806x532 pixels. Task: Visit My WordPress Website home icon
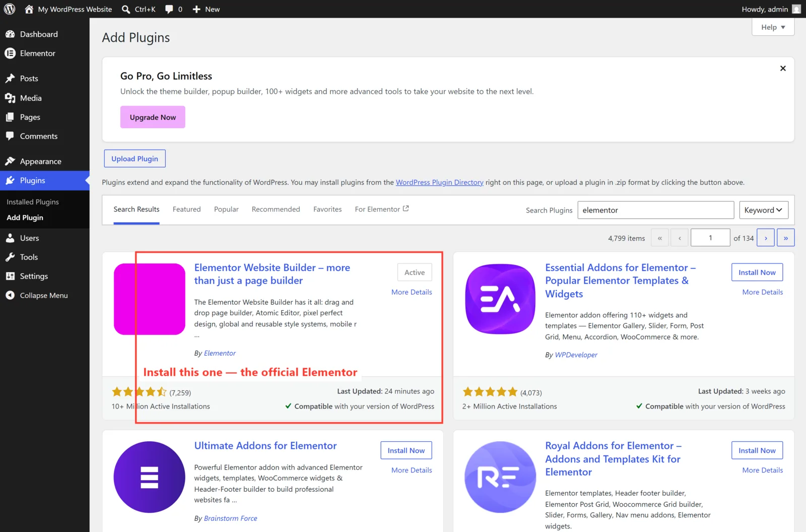(29, 9)
